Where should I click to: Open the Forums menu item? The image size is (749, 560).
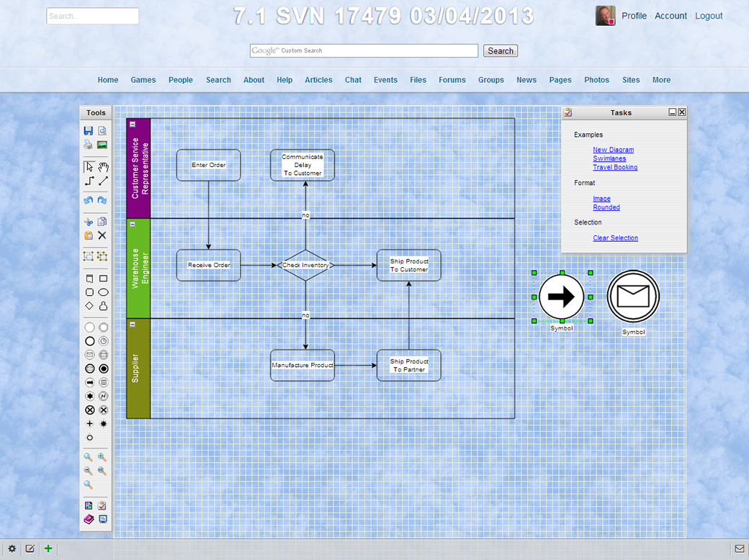coord(452,80)
